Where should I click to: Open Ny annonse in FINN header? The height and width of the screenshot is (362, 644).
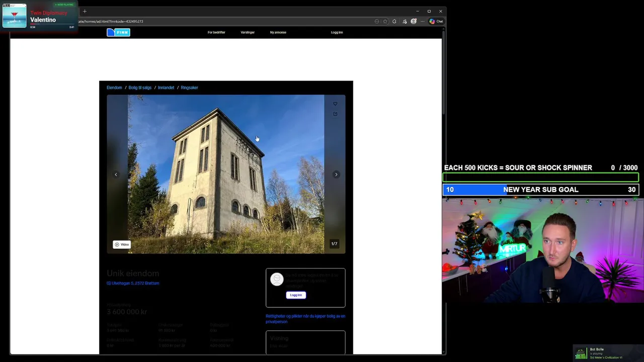pos(278,32)
